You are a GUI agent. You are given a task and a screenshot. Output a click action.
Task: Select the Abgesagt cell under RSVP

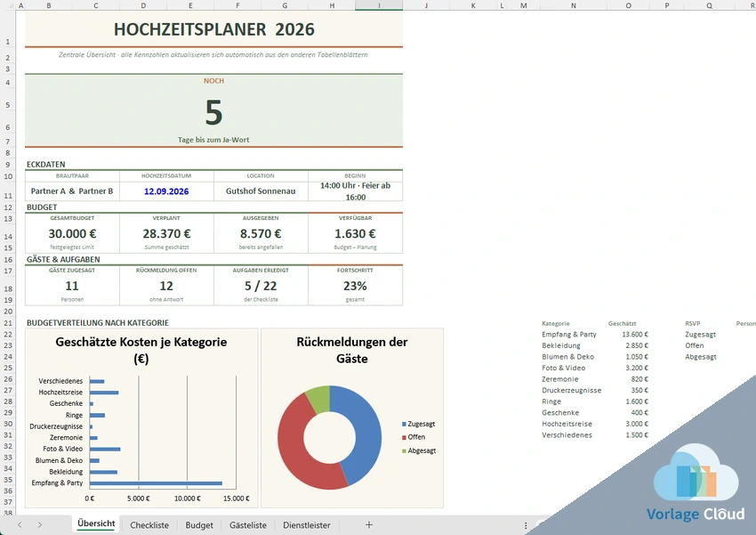point(701,357)
